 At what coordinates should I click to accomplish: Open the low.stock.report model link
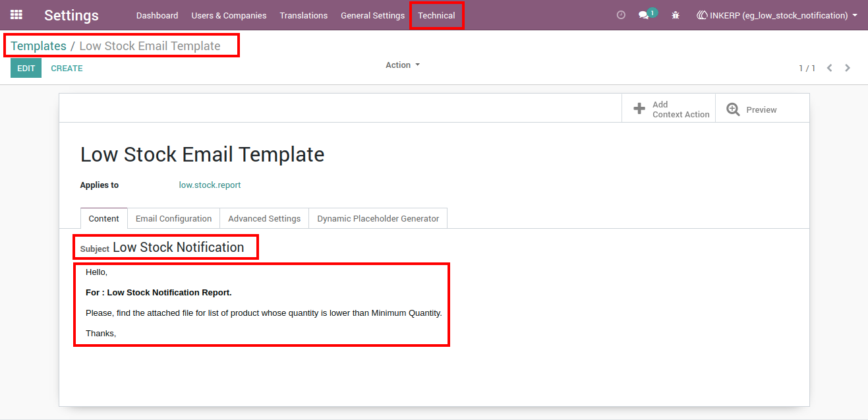point(210,185)
